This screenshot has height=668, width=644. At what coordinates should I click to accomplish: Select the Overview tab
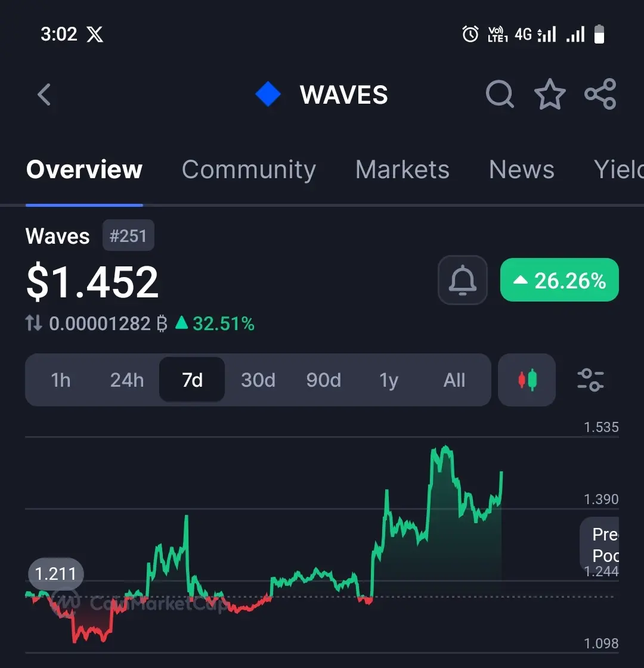pos(84,170)
